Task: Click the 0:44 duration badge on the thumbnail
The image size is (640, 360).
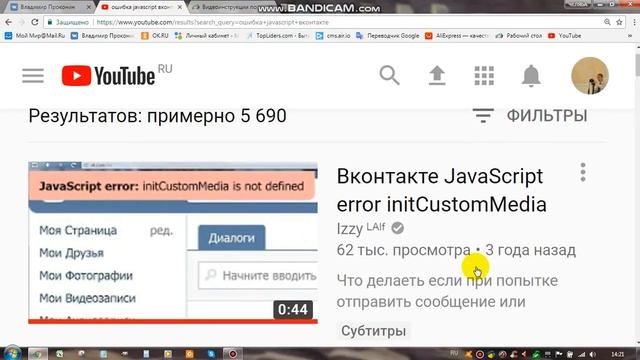Action: tap(293, 310)
